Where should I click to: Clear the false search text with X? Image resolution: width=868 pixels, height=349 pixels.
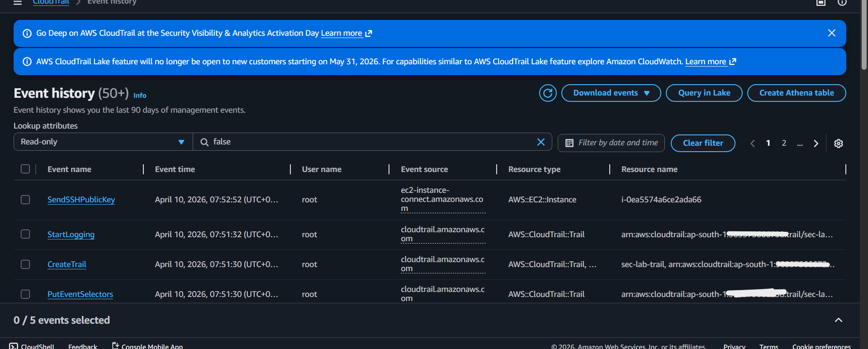tap(541, 142)
